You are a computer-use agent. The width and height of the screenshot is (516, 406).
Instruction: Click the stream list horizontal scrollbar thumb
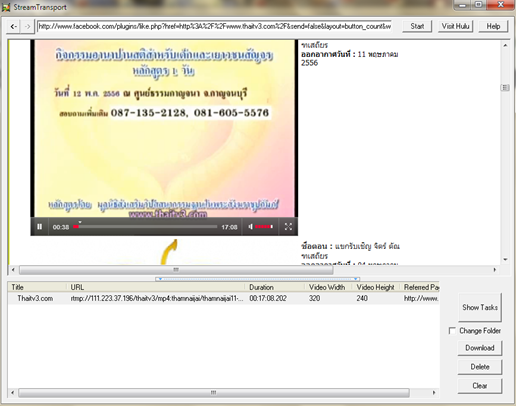tap(214, 393)
